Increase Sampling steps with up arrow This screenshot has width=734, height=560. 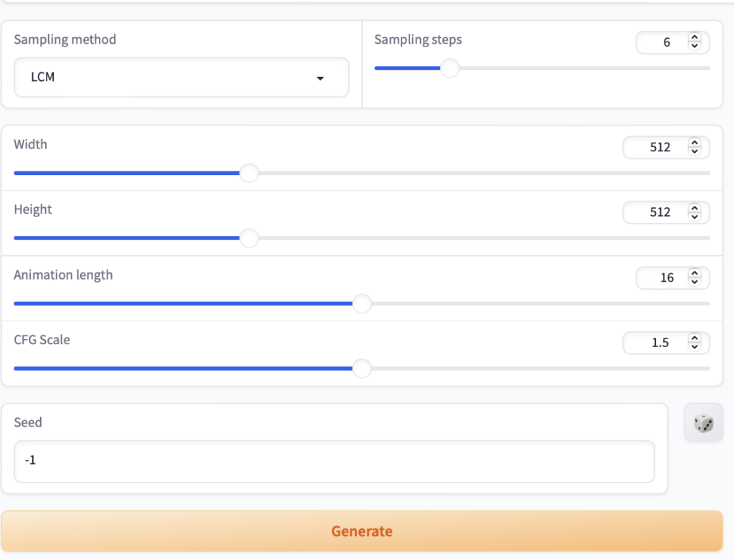(x=694, y=38)
